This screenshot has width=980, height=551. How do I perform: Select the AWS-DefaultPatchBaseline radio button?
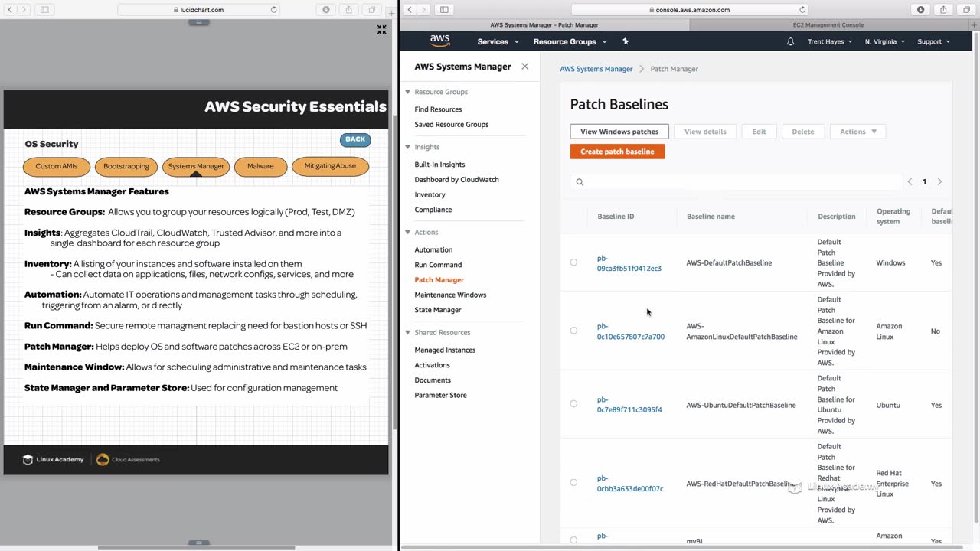[x=573, y=262]
